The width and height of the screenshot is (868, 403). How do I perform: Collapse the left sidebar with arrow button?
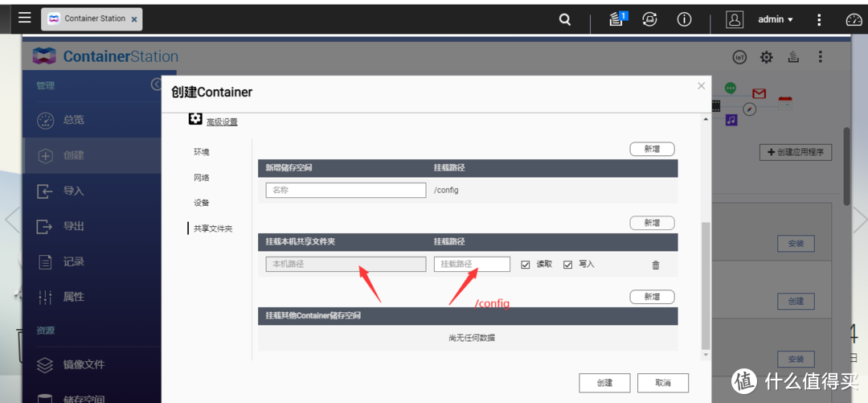coord(157,84)
